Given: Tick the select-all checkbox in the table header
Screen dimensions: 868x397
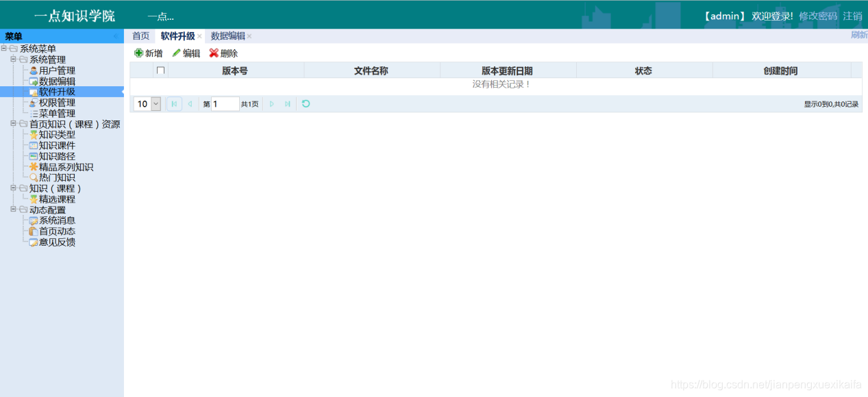Looking at the screenshot, I should [161, 71].
